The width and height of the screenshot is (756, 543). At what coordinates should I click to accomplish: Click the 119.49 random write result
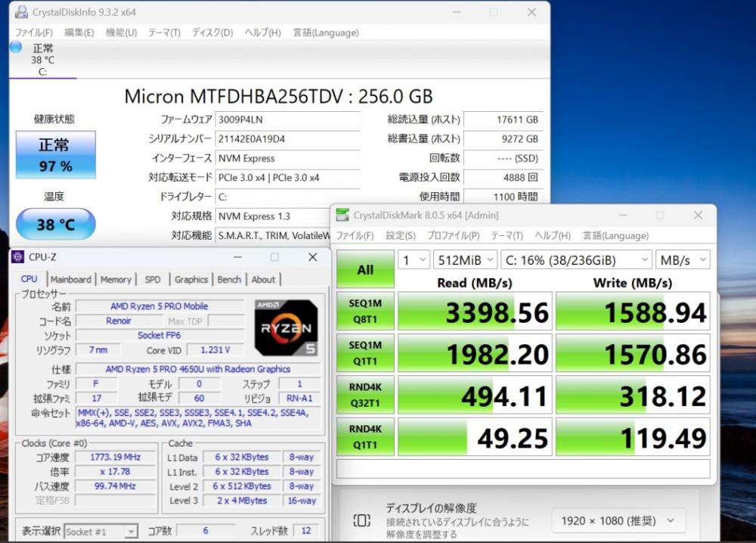pyautogui.click(x=633, y=437)
